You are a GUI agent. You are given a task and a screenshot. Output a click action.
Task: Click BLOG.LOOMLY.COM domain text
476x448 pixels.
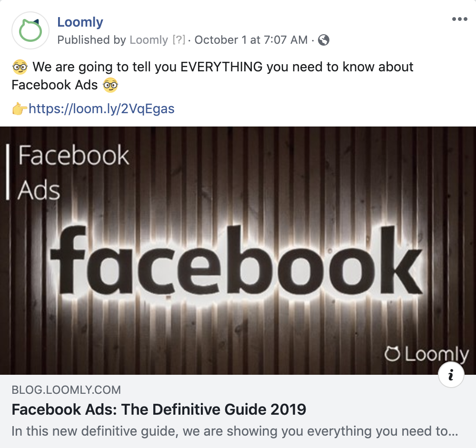[66, 390]
